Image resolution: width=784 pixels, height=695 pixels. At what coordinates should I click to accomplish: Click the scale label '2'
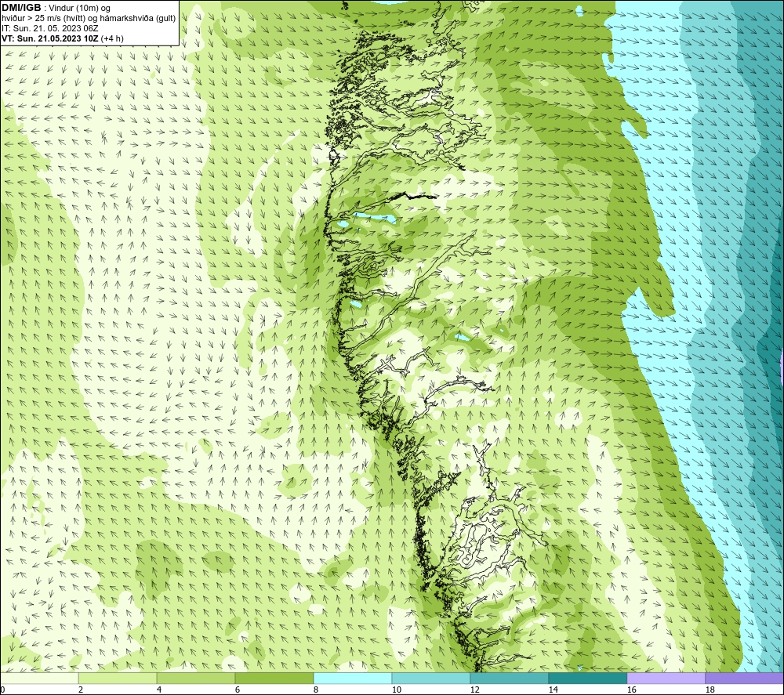point(81,690)
